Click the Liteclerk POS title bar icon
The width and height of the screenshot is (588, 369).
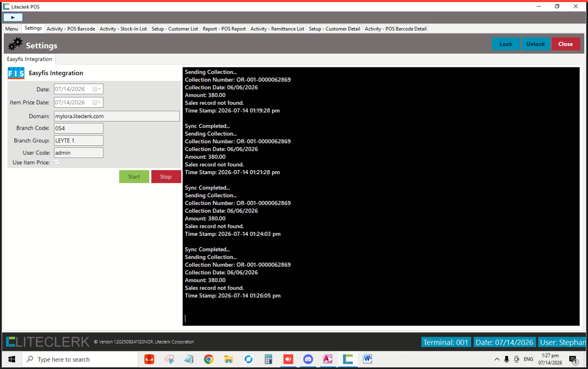point(6,7)
